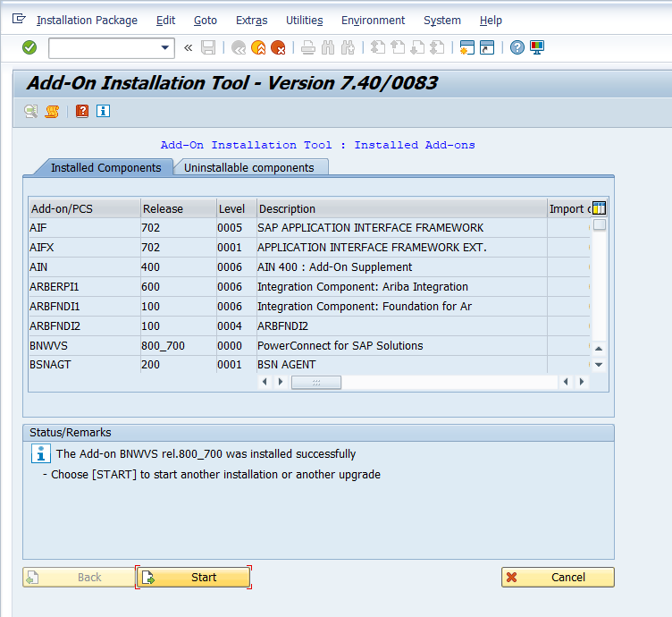Screen dimensions: 672x617
Task: Open Customize Local Layout monitor icon
Action: pyautogui.click(x=537, y=47)
